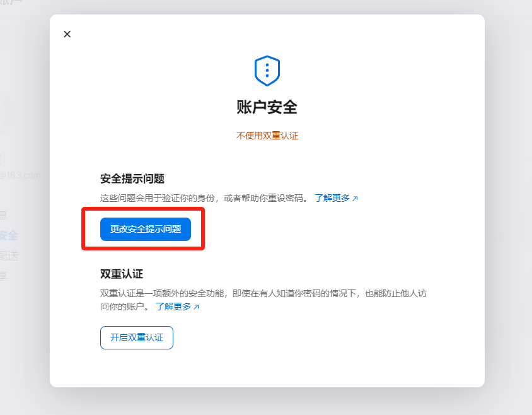The height and width of the screenshot is (415, 532).
Task: Open 了解更多 link under 双重认证
Action: [173, 307]
